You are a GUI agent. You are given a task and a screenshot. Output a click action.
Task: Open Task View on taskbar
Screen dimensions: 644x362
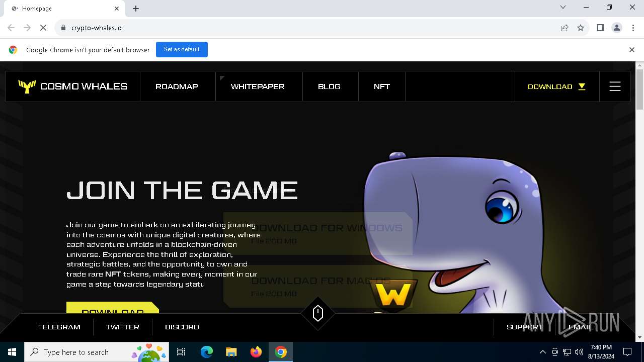[181, 352]
